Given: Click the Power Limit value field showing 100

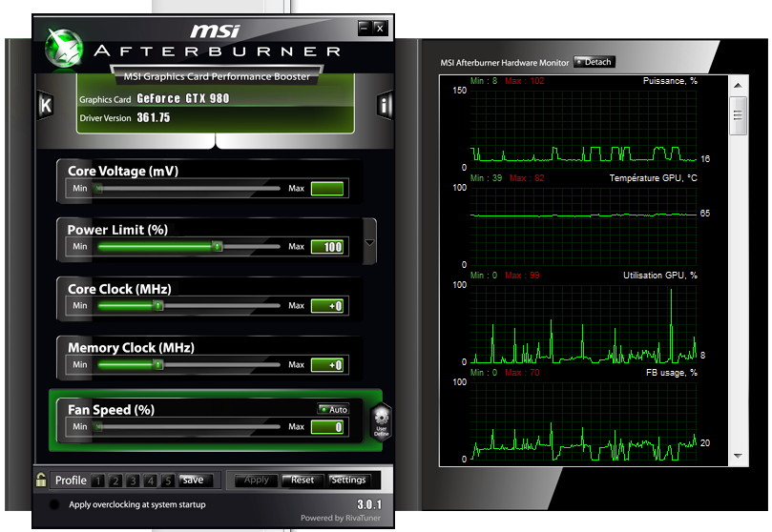Looking at the screenshot, I should coord(327,247).
